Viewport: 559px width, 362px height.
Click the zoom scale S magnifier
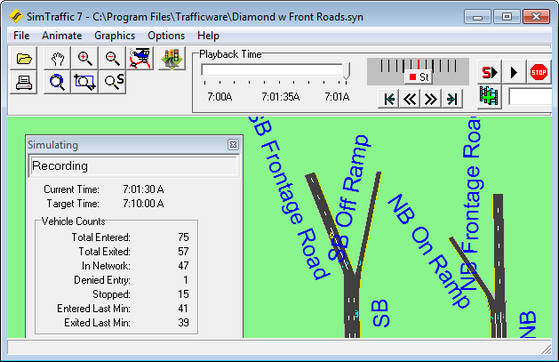[x=112, y=82]
